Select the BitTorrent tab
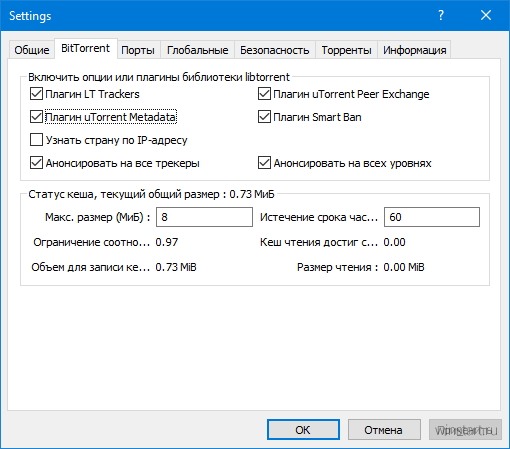This screenshot has width=510, height=449. coord(86,49)
